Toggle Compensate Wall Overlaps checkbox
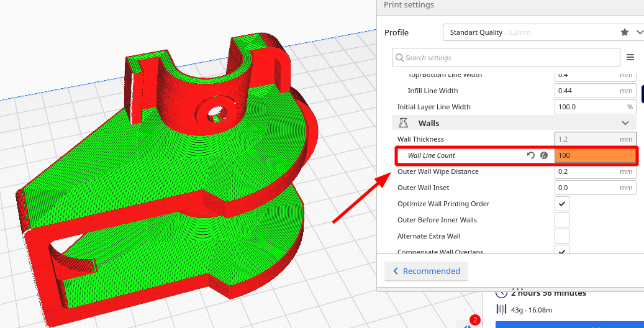This screenshot has width=644, height=328. click(562, 250)
